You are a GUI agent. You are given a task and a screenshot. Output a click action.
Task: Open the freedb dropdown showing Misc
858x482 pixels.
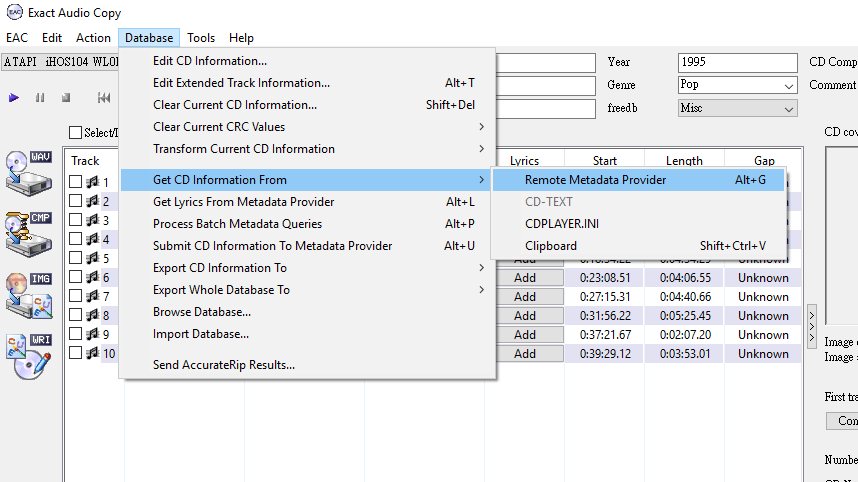tap(737, 108)
